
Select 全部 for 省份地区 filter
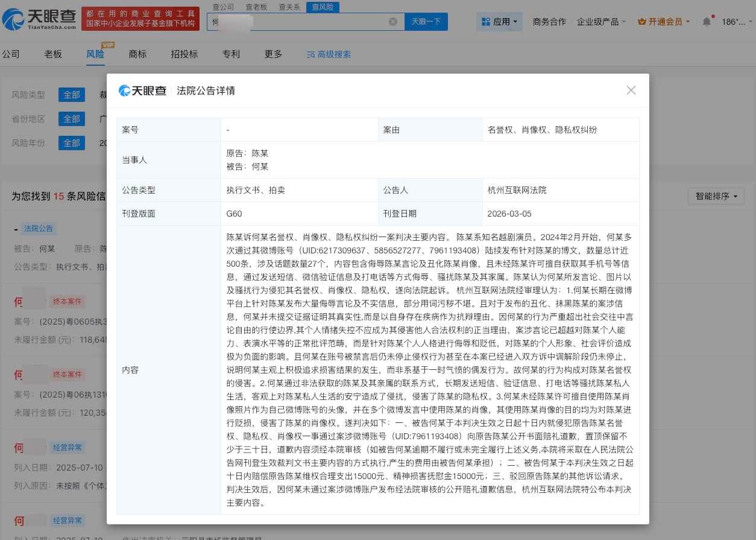71,119
